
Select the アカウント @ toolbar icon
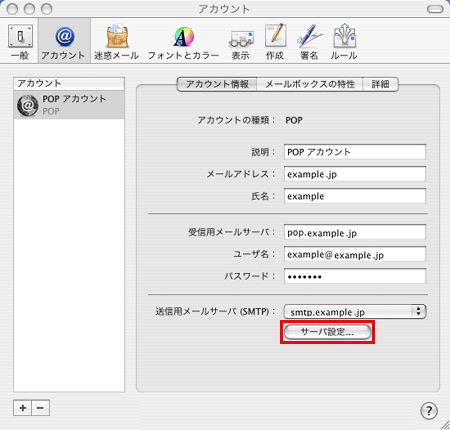pos(64,42)
